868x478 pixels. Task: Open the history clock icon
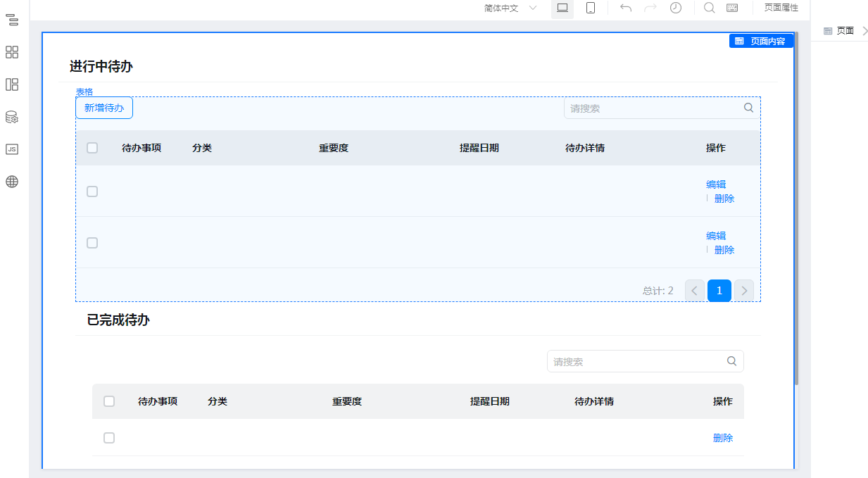pos(675,8)
